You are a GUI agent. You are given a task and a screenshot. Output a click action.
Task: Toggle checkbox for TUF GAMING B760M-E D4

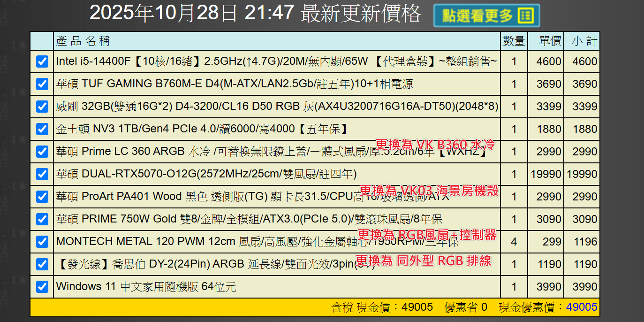click(x=42, y=84)
